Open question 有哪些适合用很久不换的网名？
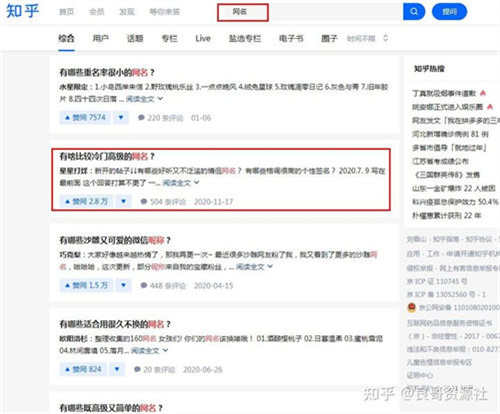Screen dimensions: 500x414 click(115, 324)
